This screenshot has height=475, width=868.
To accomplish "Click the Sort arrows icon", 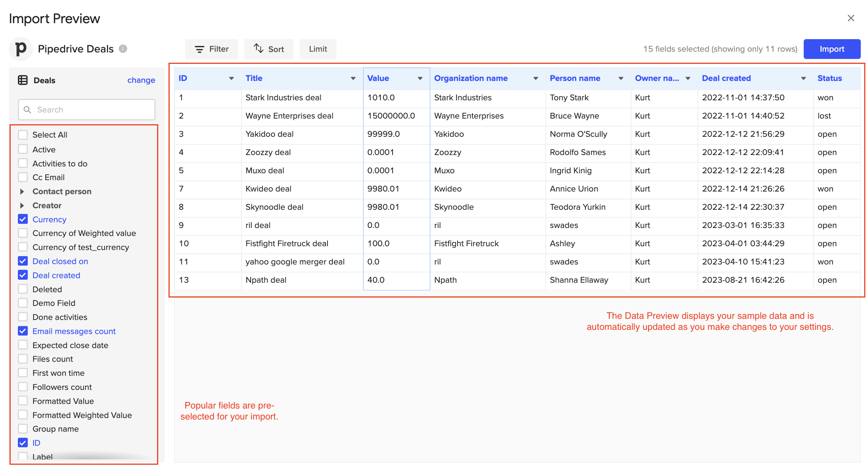I will pyautogui.click(x=259, y=49).
